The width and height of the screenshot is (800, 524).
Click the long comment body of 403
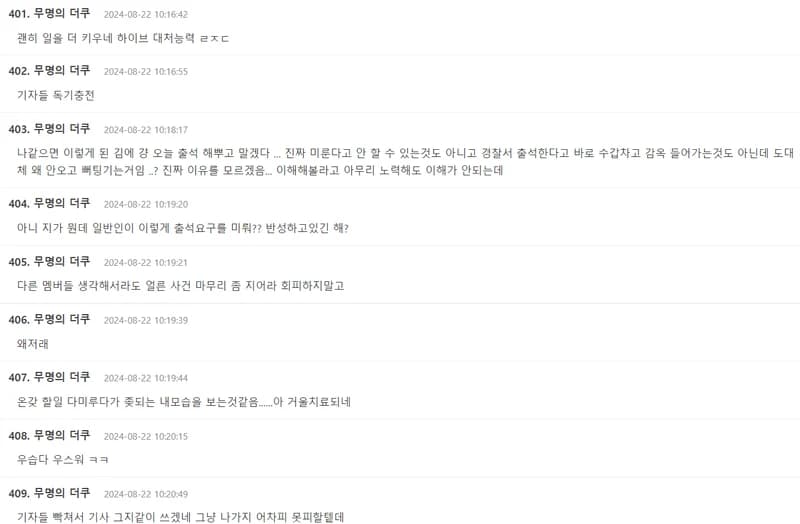click(x=405, y=161)
